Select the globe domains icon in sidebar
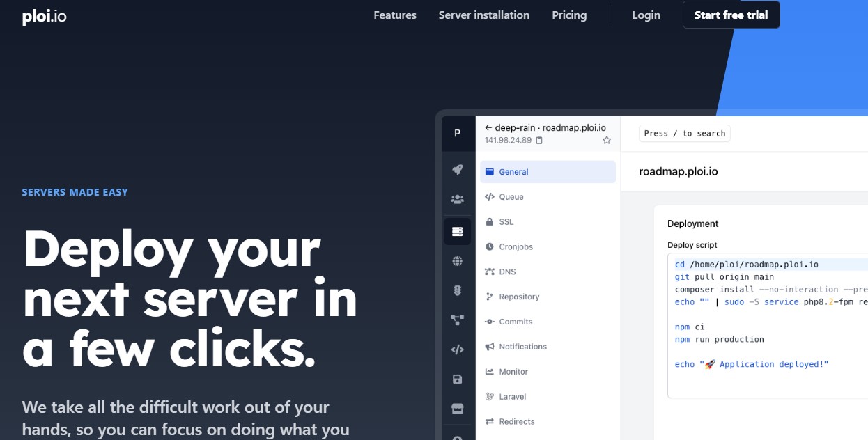The image size is (868, 440). [x=458, y=261]
